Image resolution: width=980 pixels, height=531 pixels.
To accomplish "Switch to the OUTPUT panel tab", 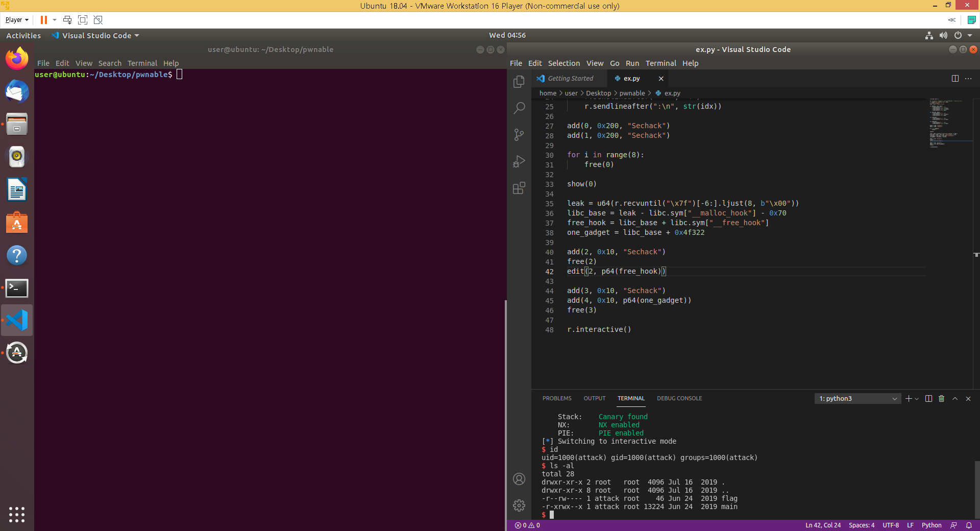I will pos(595,398).
